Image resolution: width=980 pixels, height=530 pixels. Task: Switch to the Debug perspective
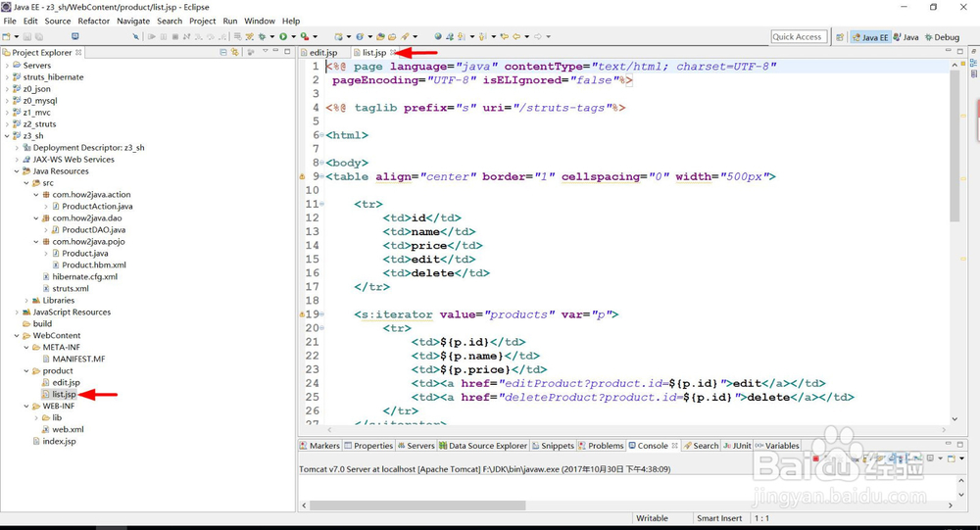click(943, 37)
